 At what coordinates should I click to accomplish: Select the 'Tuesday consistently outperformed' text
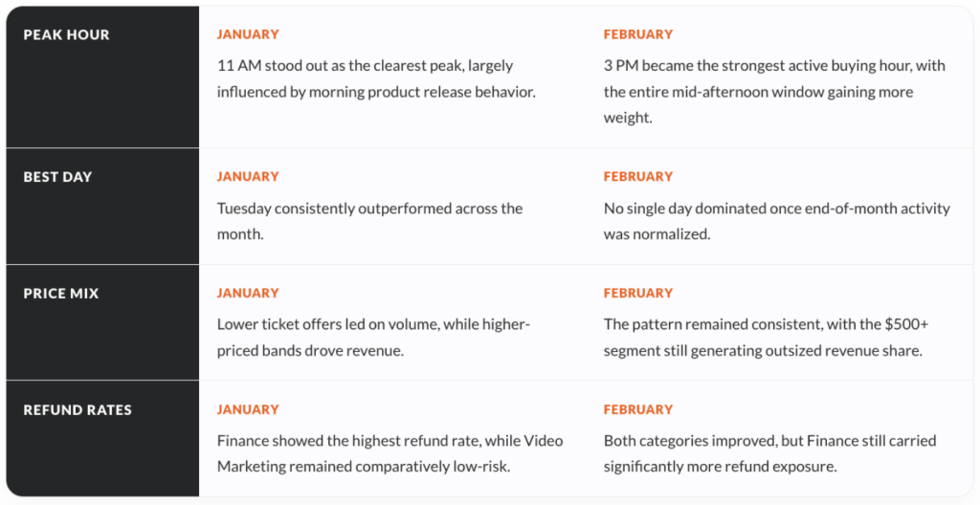pos(369,221)
